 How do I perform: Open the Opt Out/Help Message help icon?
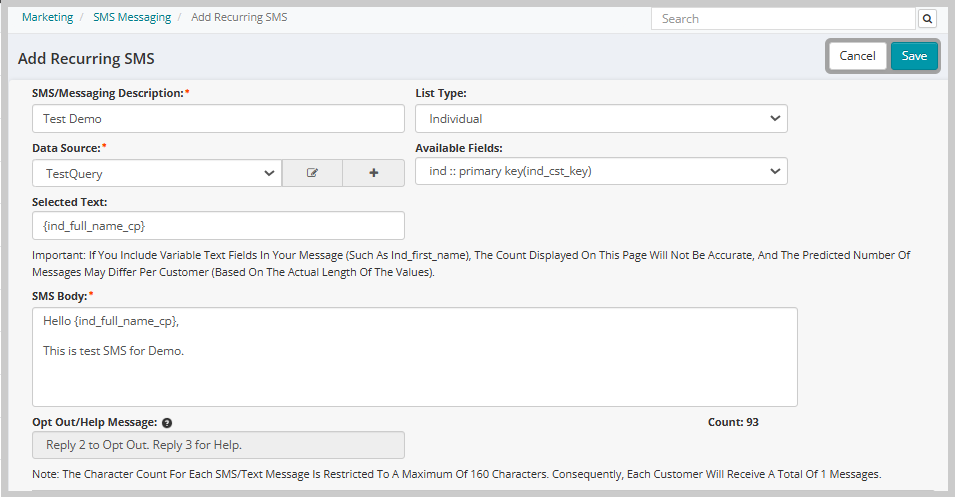tap(167, 423)
